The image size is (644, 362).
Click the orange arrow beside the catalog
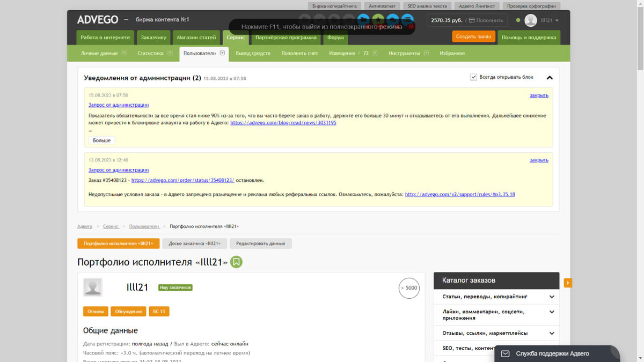click(x=568, y=283)
